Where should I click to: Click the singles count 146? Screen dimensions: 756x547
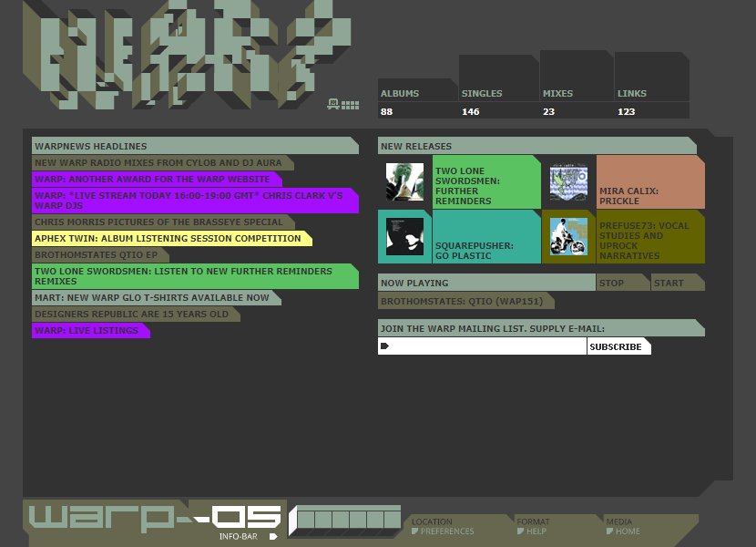[471, 111]
